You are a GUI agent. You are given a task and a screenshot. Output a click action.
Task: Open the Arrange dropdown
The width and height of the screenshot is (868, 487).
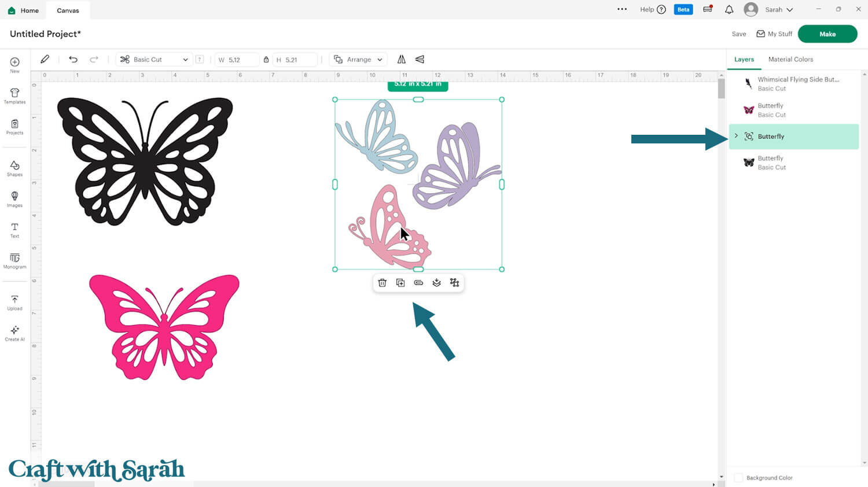(x=358, y=60)
